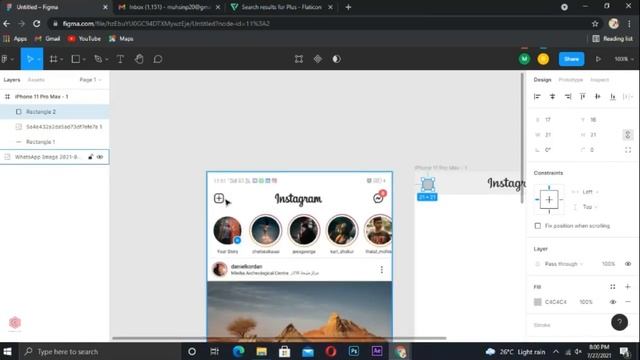This screenshot has width=640, height=360.
Task: Select the Frame tool
Action: coord(53,59)
